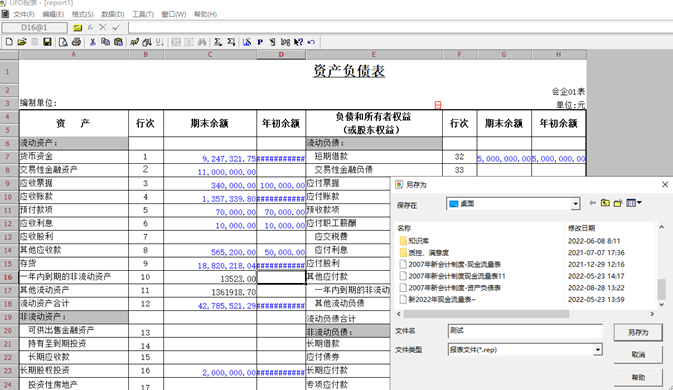This screenshot has width=673, height=390.
Task: Click the value 11,000,000.00 cell
Action: point(210,170)
